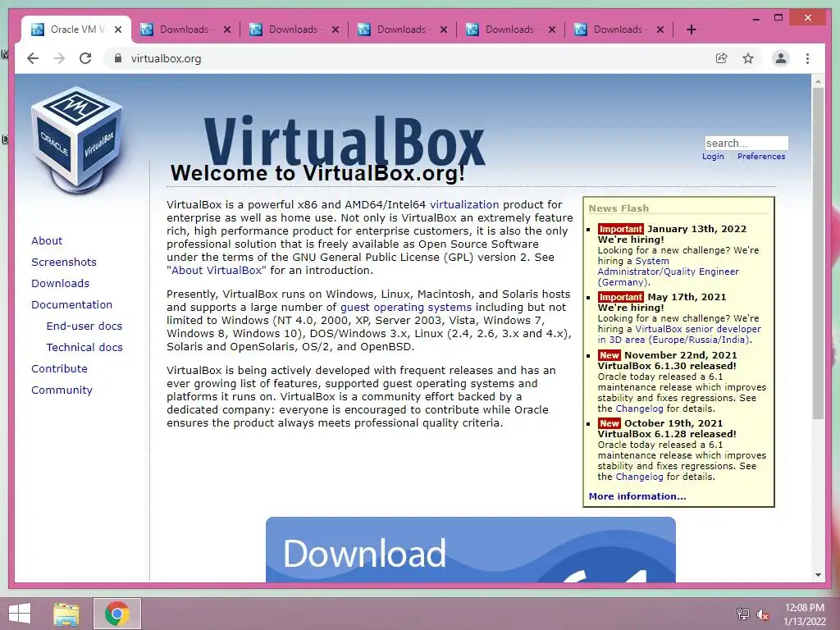Bookmark this page with the star icon
The image size is (840, 630).
coord(748,58)
